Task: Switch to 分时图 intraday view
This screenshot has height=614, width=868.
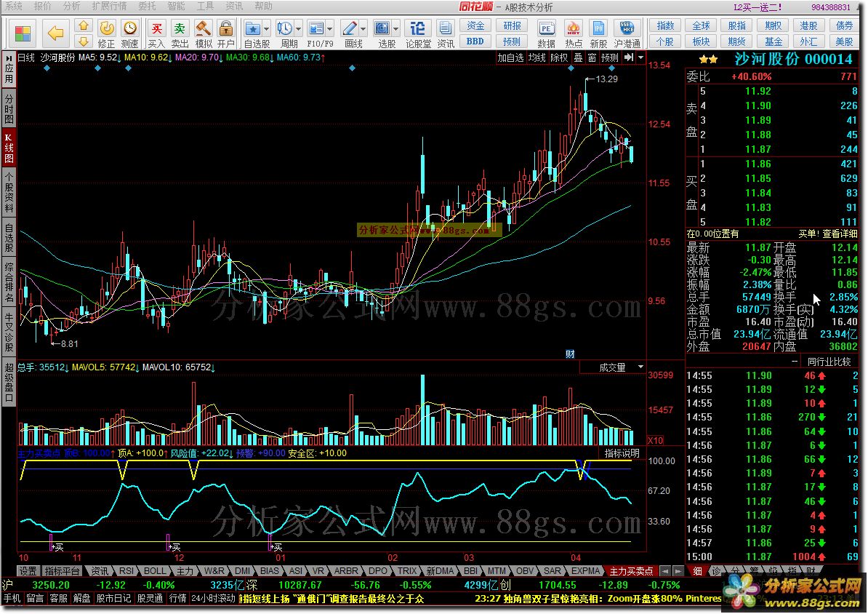Action: coord(9,108)
